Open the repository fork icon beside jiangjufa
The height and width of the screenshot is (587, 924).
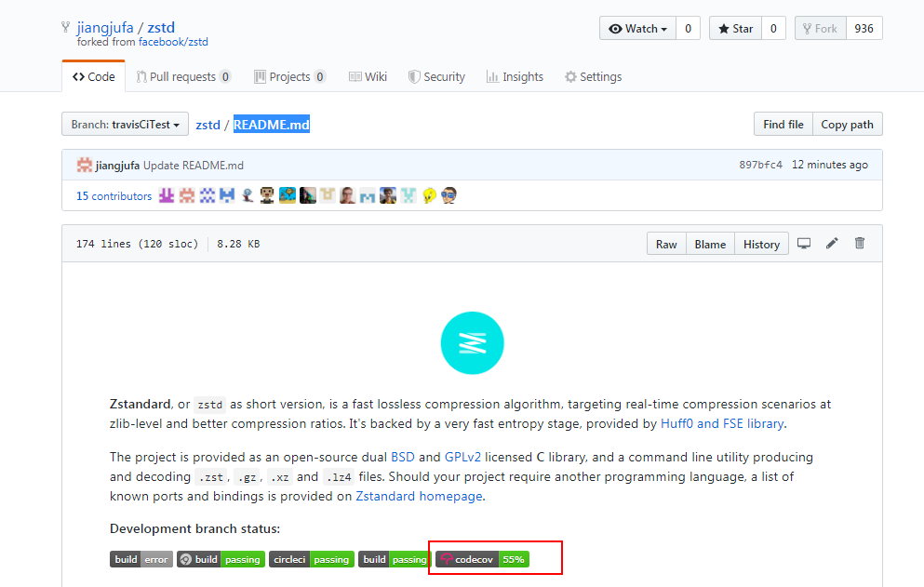pos(65,27)
